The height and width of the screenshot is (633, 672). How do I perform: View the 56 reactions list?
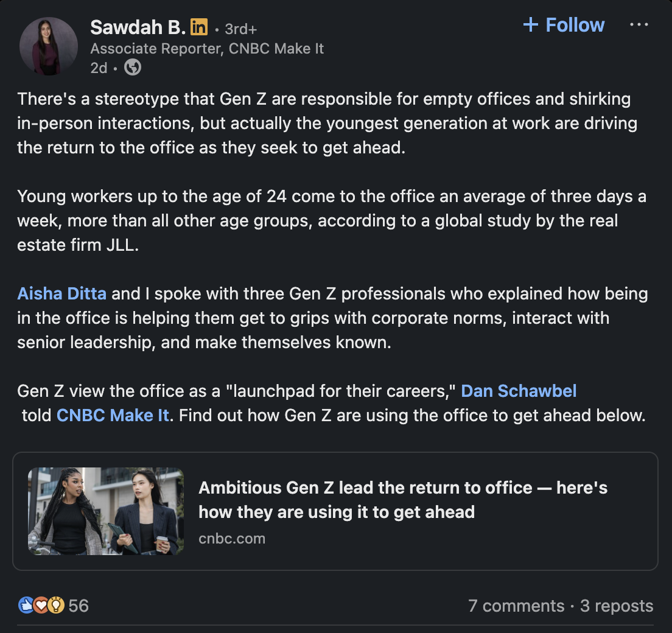pos(79,606)
